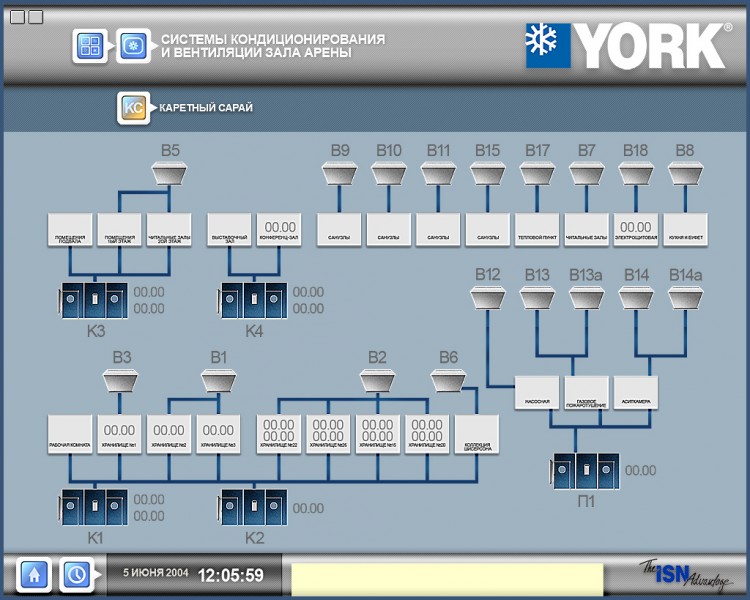Select exhaust fan B5
Screen dimensions: 750x600
click(169, 173)
